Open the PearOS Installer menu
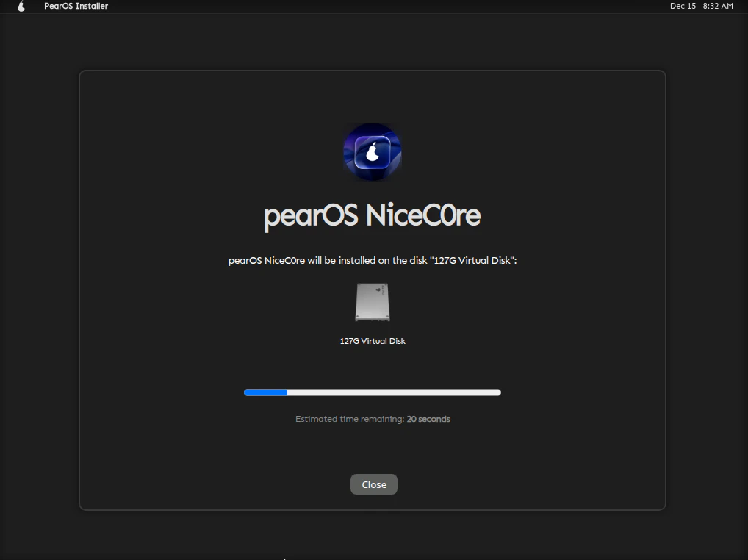 pyautogui.click(x=76, y=6)
